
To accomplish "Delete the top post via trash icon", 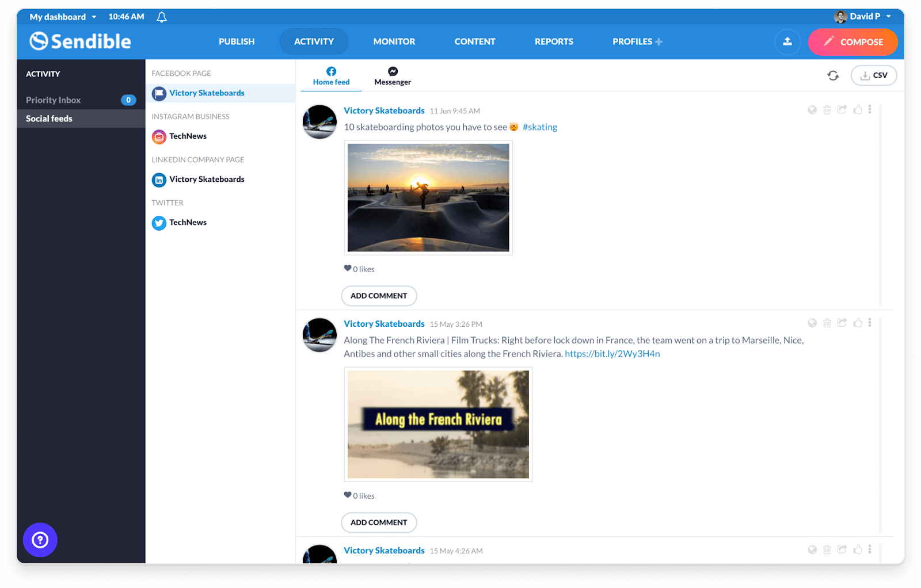I will 827,109.
